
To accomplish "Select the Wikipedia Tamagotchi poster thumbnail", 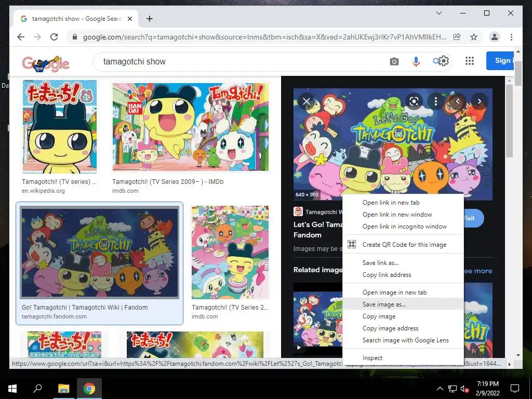I will (x=59, y=127).
